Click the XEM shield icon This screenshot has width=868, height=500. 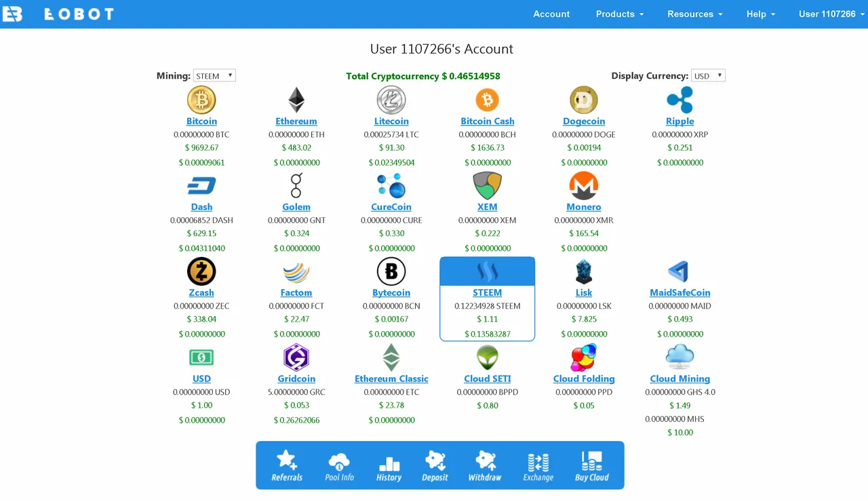click(x=487, y=186)
